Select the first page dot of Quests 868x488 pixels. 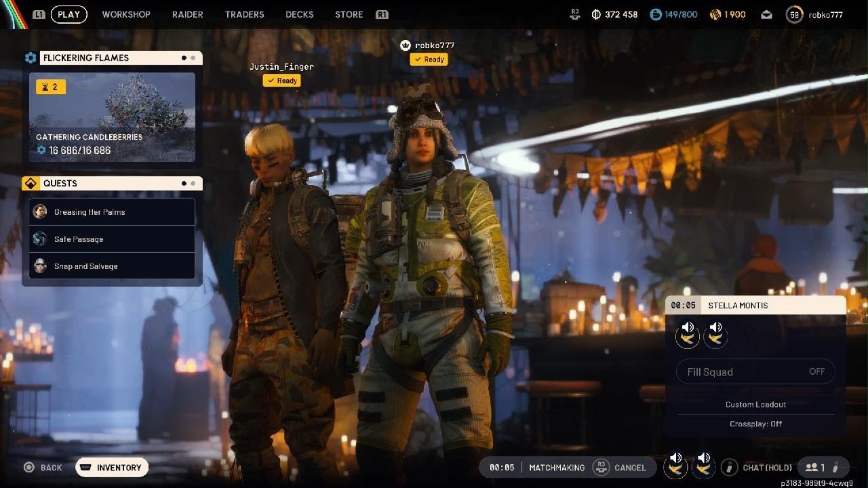coord(184,184)
